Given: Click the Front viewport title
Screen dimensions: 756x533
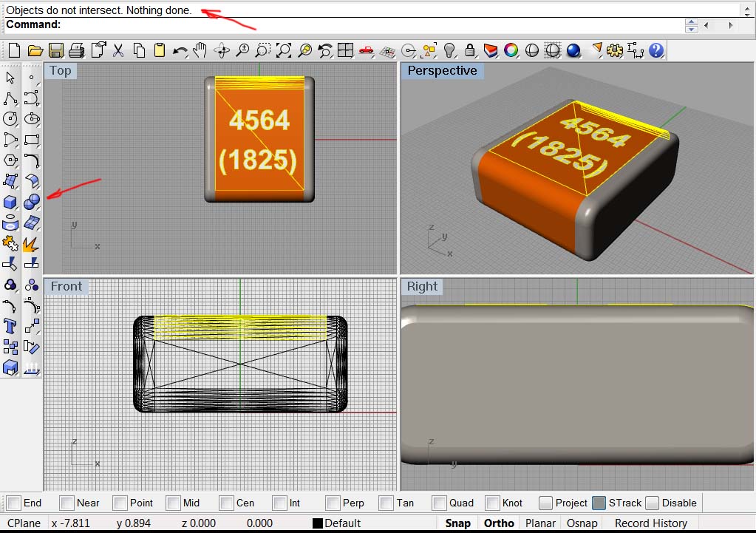Looking at the screenshot, I should pos(66,287).
